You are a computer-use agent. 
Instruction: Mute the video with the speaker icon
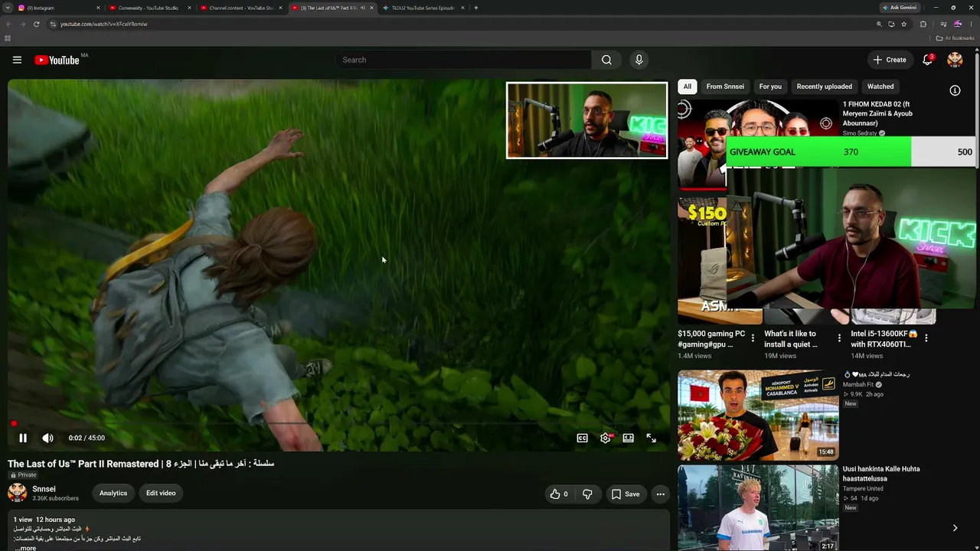[x=47, y=438]
